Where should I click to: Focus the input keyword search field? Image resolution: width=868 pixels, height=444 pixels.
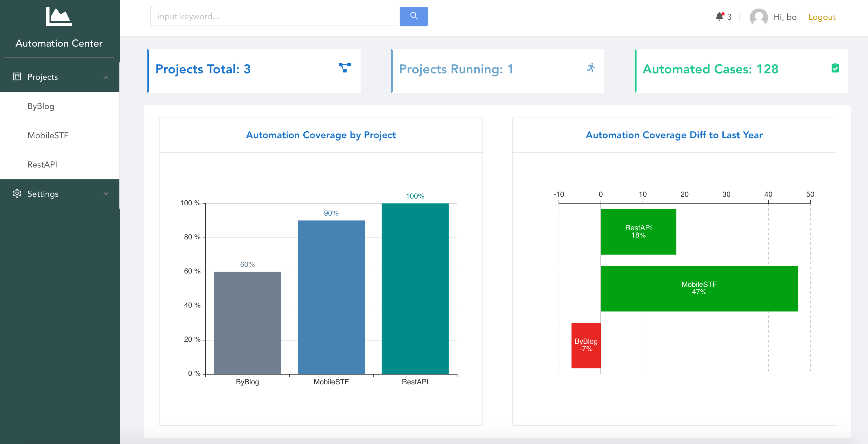(x=275, y=16)
